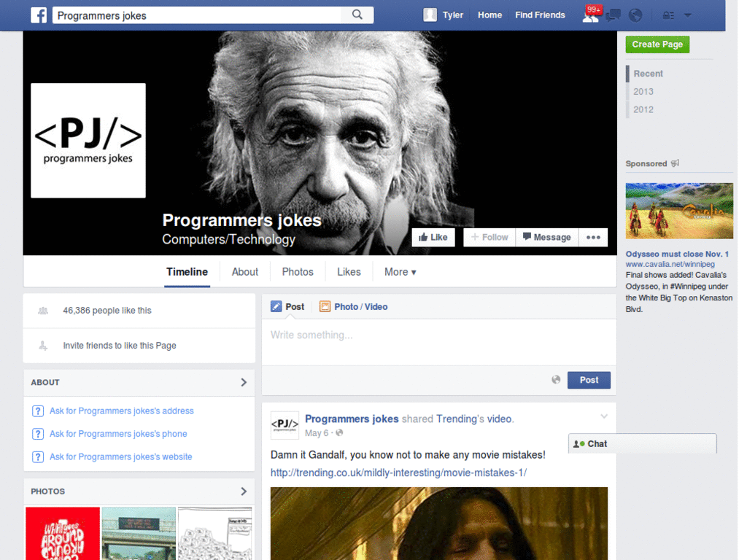Open the post audience globe selector
Viewport: 747px width, 560px height.
(x=555, y=379)
